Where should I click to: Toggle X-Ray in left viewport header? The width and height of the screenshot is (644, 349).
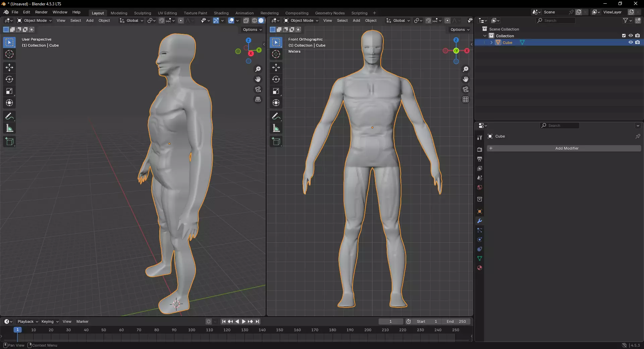pyautogui.click(x=246, y=20)
